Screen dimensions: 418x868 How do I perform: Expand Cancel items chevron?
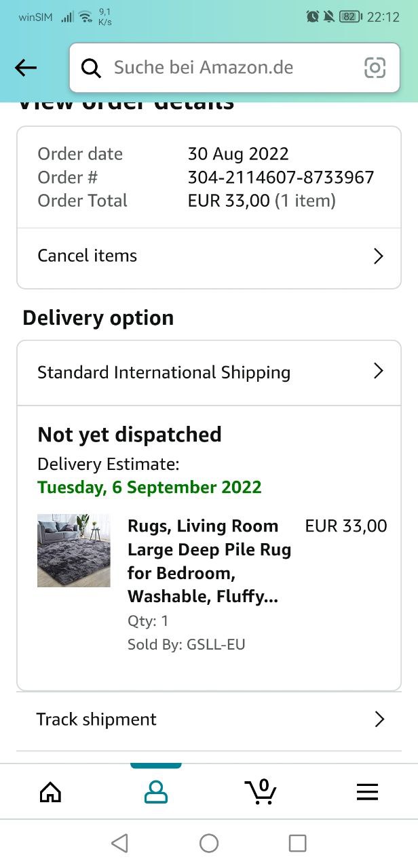point(379,256)
